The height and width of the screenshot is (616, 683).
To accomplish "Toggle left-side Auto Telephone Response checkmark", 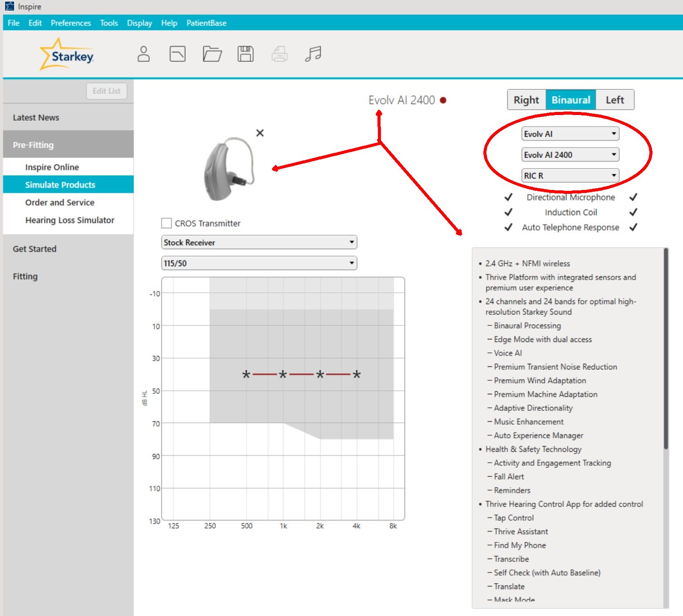I will tap(508, 227).
